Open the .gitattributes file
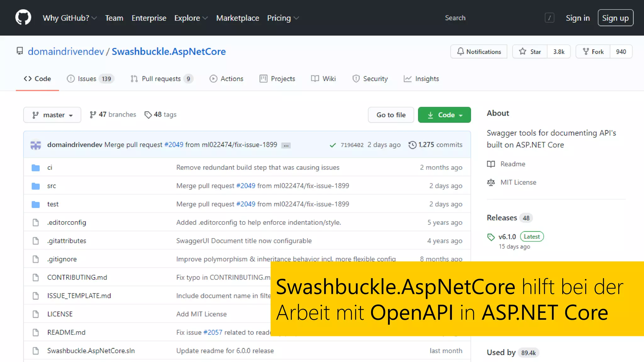The height and width of the screenshot is (362, 644). point(67,241)
